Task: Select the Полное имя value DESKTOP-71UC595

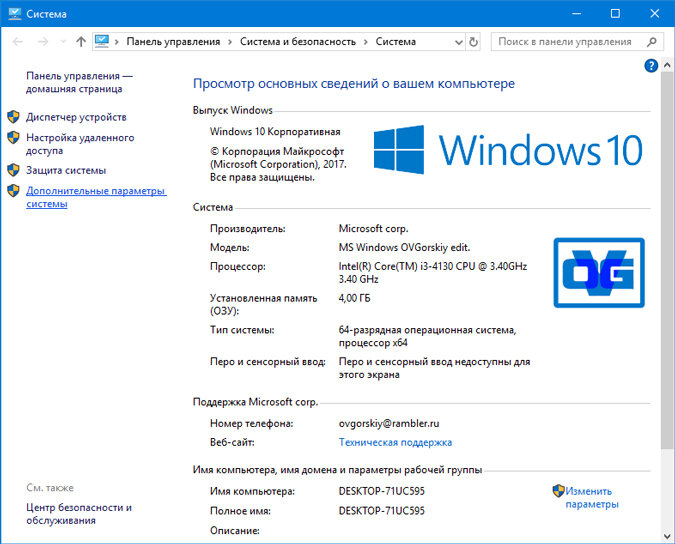Action: click(x=381, y=511)
